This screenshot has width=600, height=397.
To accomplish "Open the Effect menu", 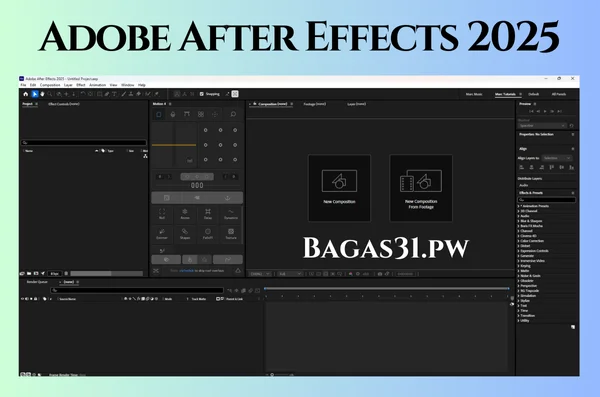I will [x=81, y=85].
